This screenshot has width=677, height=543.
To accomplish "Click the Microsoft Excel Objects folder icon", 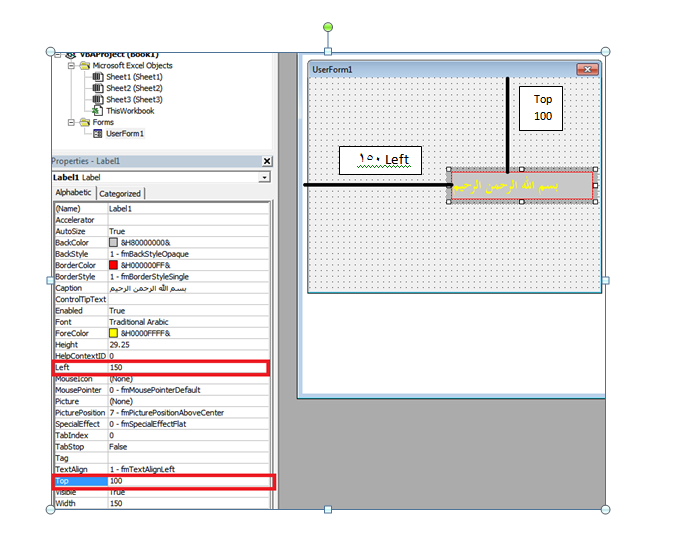I will 85,66.
